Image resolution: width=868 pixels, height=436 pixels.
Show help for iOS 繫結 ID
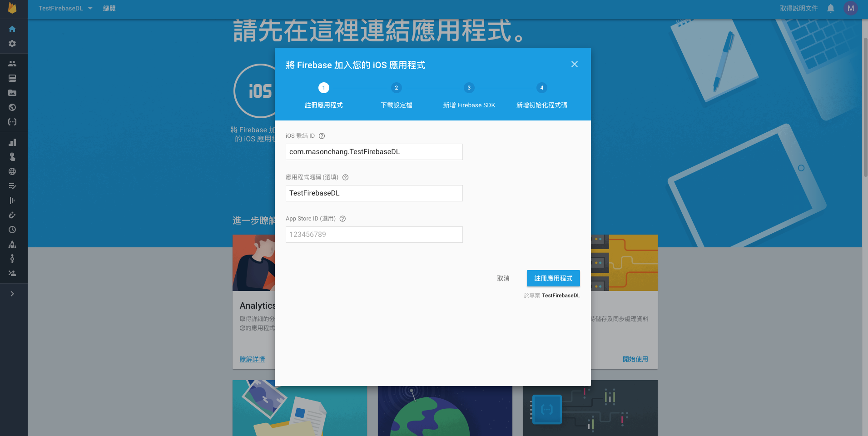[322, 136]
